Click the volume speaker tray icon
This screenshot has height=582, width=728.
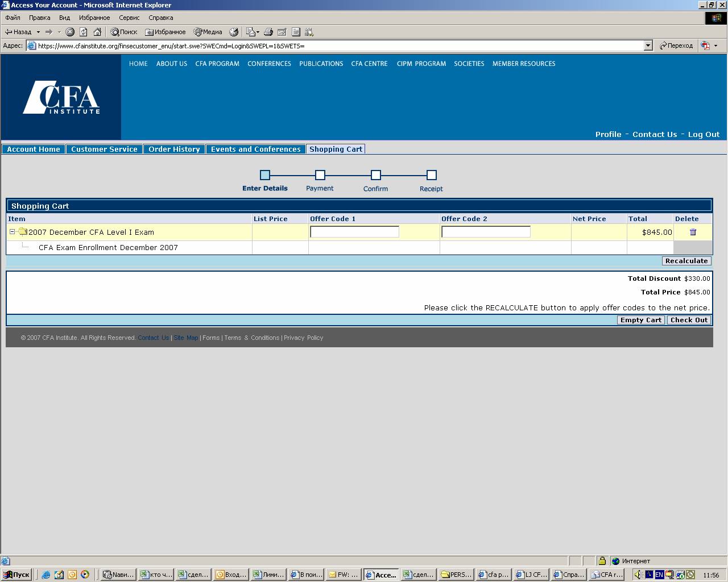coord(639,575)
